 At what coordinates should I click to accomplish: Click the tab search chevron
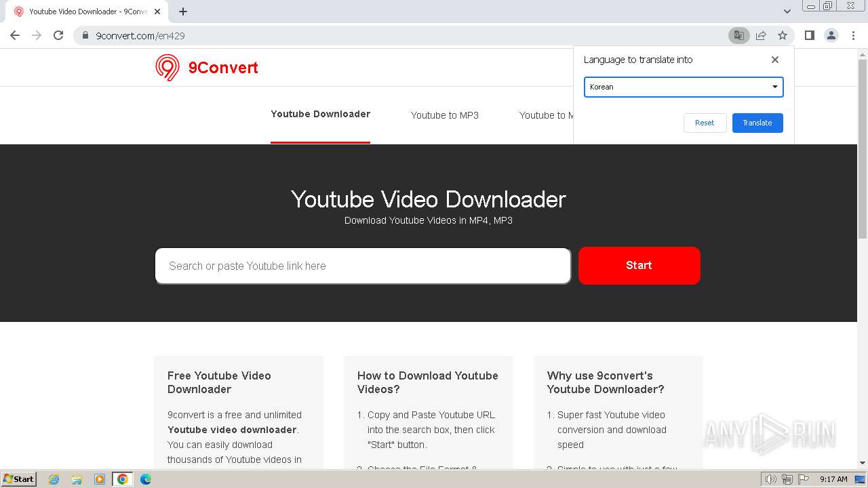click(787, 12)
